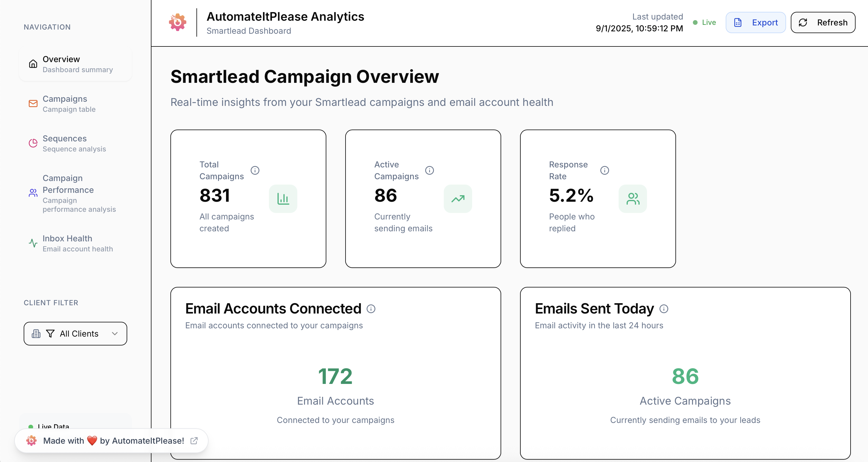Click the Overview home icon in sidebar
The image size is (868, 462).
(x=33, y=64)
